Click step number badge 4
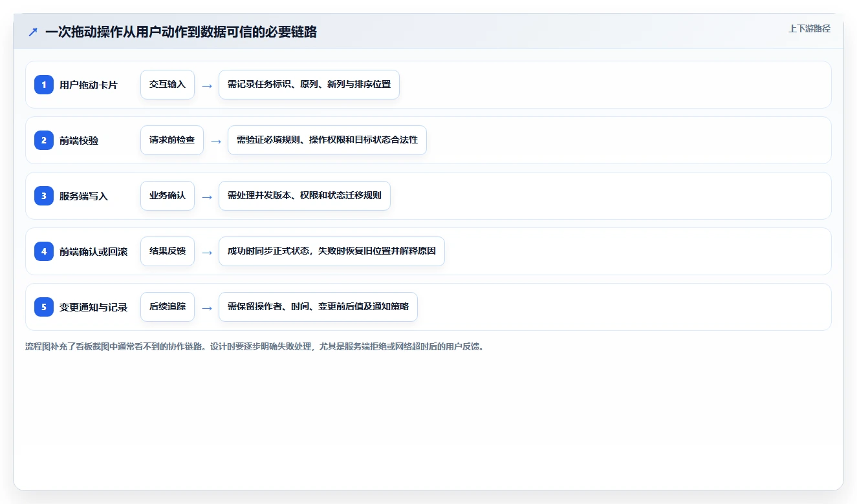857x504 pixels. 44,251
